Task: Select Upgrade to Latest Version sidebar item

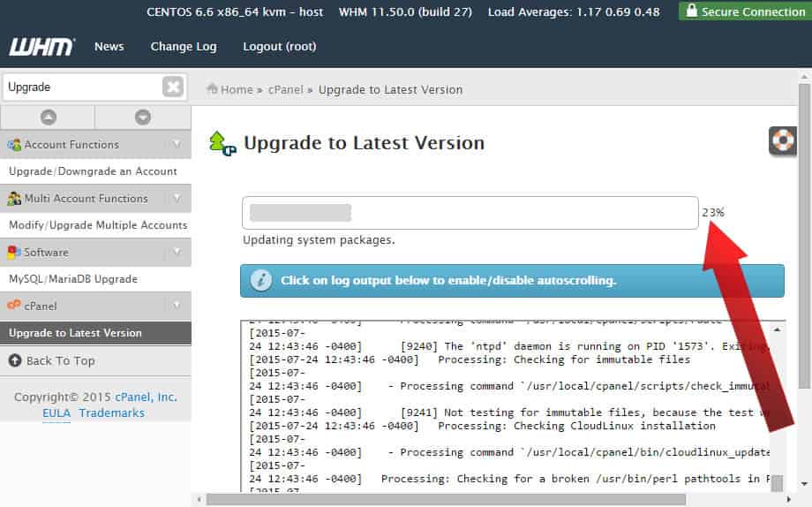Action: (96, 333)
